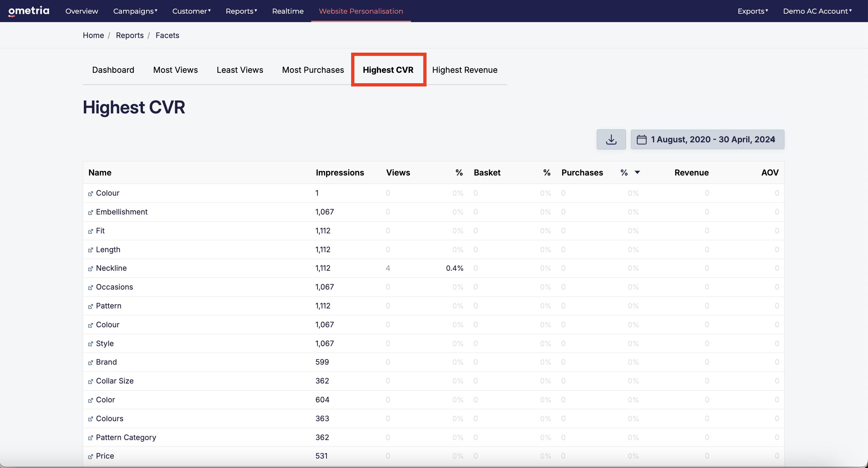Click the sort arrow beside Purchases %

click(637, 172)
